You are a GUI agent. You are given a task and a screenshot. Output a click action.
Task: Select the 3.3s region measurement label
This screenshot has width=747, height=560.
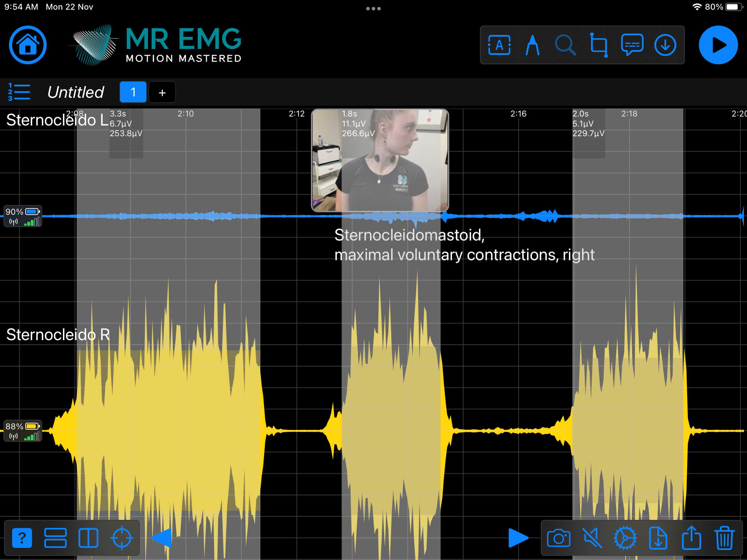(x=118, y=114)
